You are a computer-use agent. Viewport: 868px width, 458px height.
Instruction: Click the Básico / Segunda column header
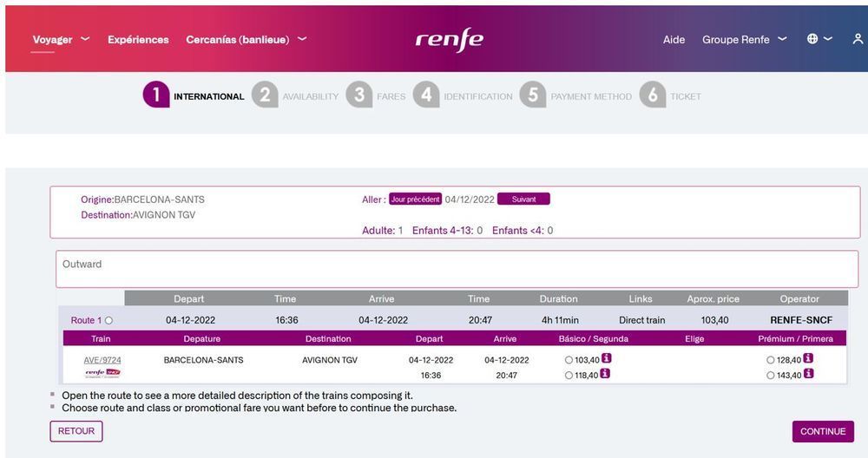594,338
